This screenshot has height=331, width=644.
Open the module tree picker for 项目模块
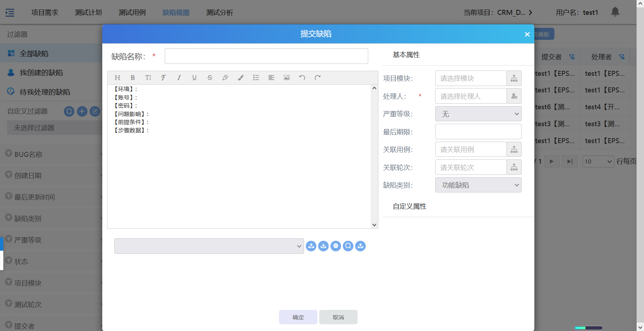514,78
